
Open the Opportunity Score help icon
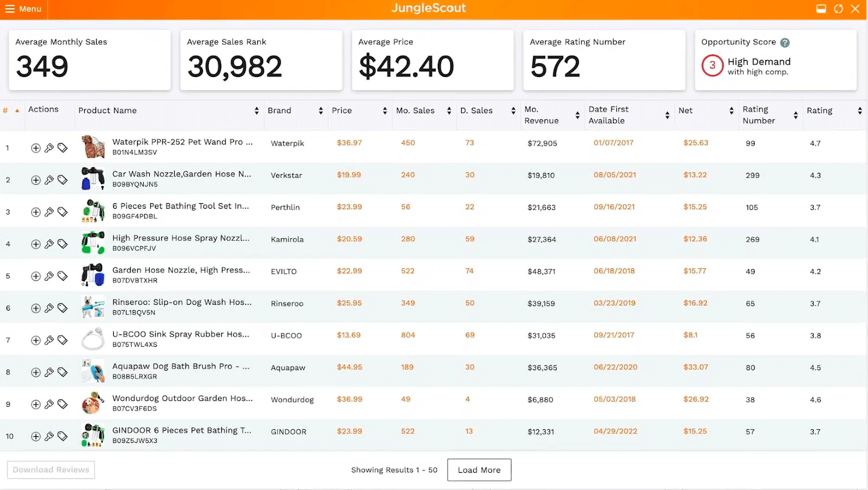click(x=785, y=43)
